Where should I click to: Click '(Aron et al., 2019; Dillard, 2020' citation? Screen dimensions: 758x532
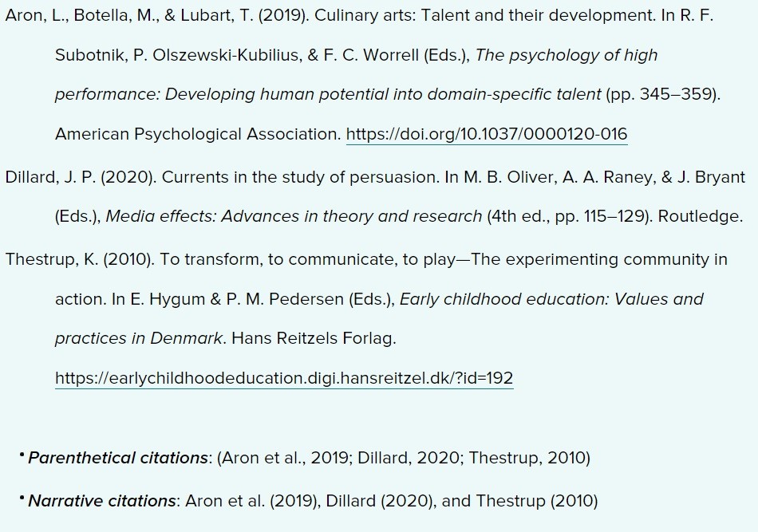tap(339, 458)
